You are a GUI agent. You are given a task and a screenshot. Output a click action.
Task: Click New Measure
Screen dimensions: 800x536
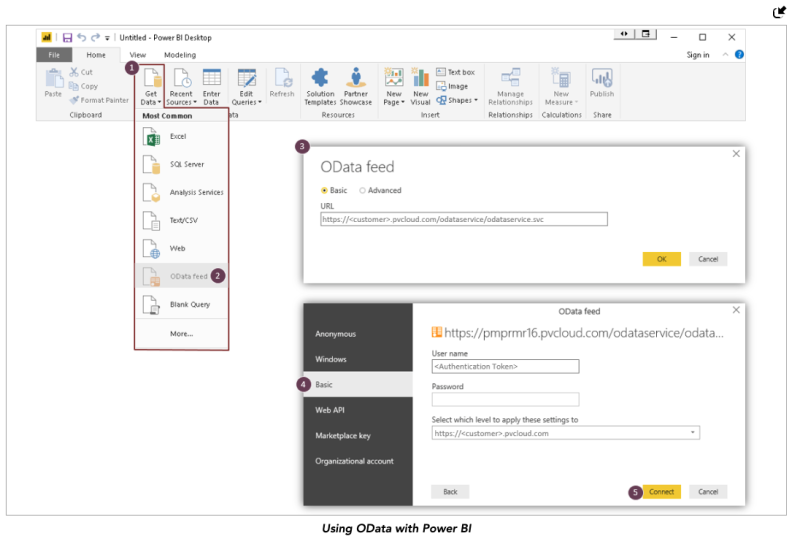click(561, 87)
